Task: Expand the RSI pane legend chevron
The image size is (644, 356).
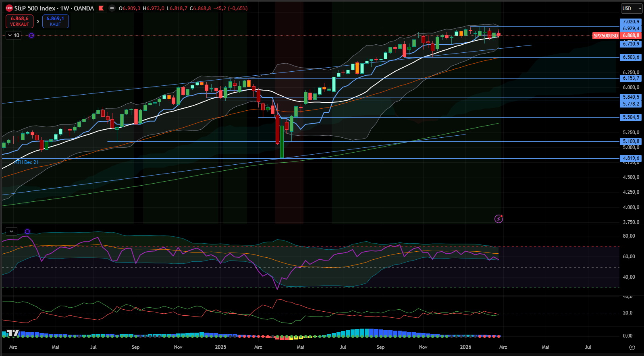Action: [x=11, y=232]
